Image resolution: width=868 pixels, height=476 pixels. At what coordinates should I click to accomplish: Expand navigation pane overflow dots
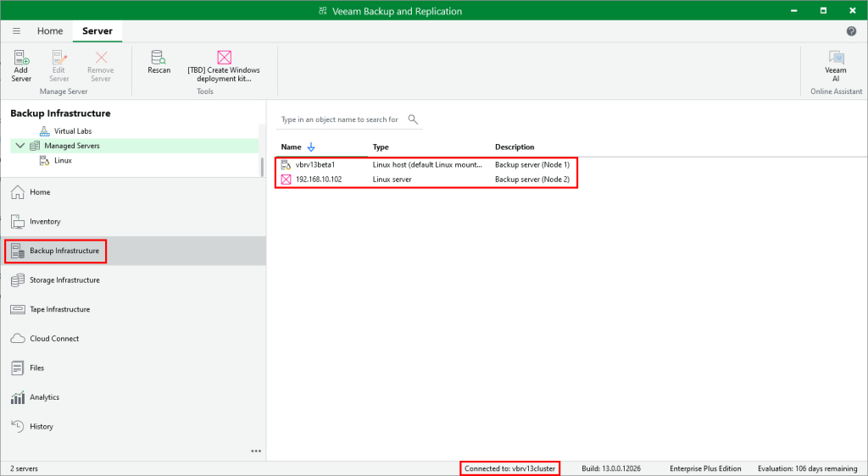click(256, 451)
